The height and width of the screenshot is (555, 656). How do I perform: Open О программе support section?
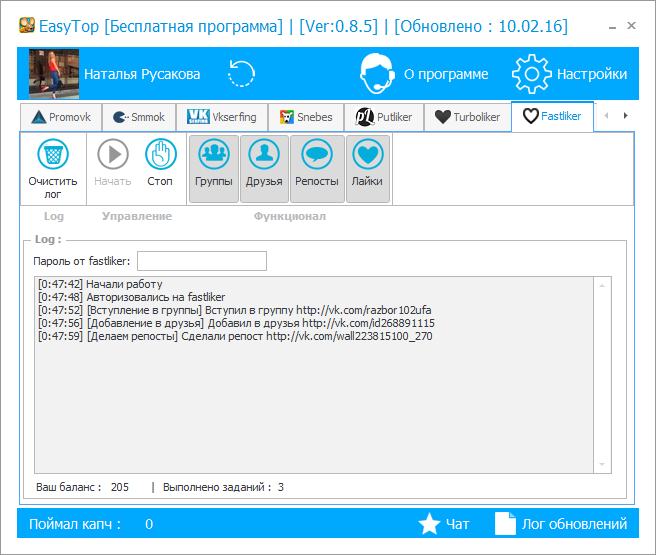tap(424, 74)
